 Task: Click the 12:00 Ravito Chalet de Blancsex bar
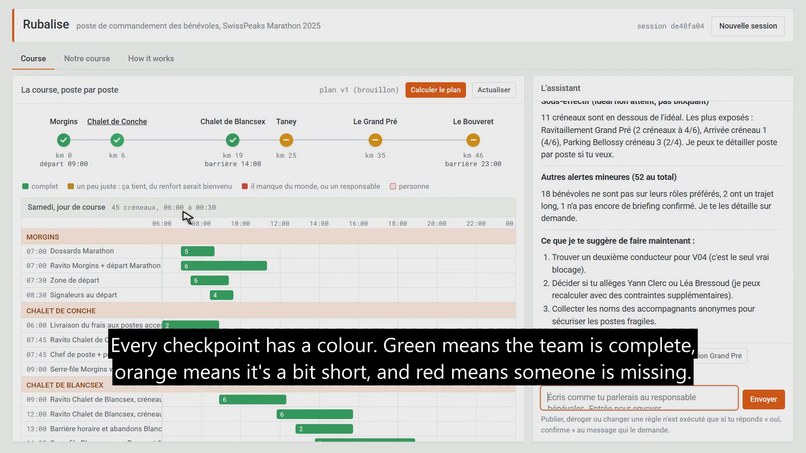pyautogui.click(x=315, y=414)
